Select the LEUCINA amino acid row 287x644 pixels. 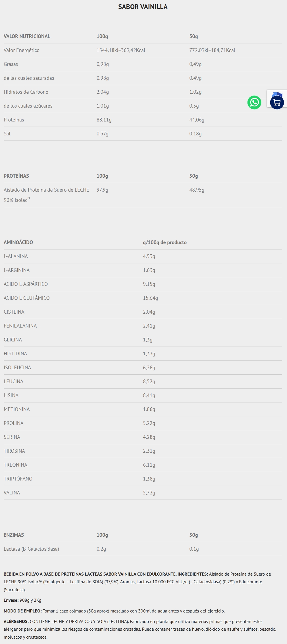coord(13,381)
